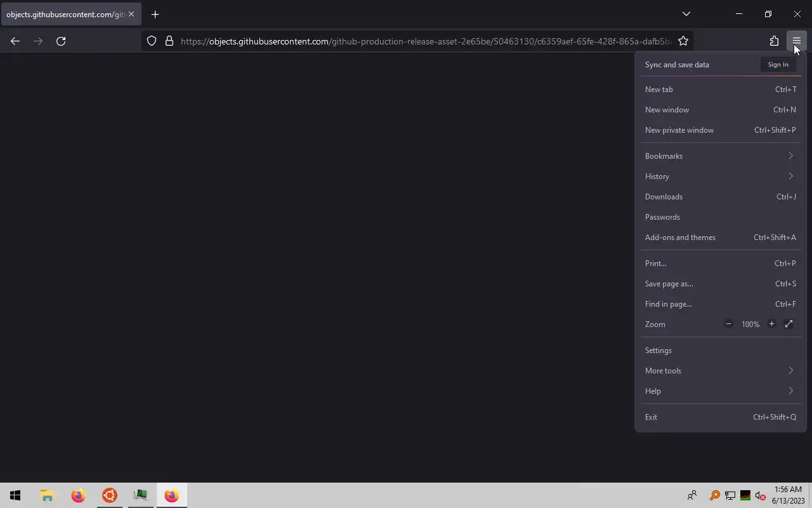Select the objects.githubusercontent.com tab
This screenshot has height=508, width=812.
point(71,14)
